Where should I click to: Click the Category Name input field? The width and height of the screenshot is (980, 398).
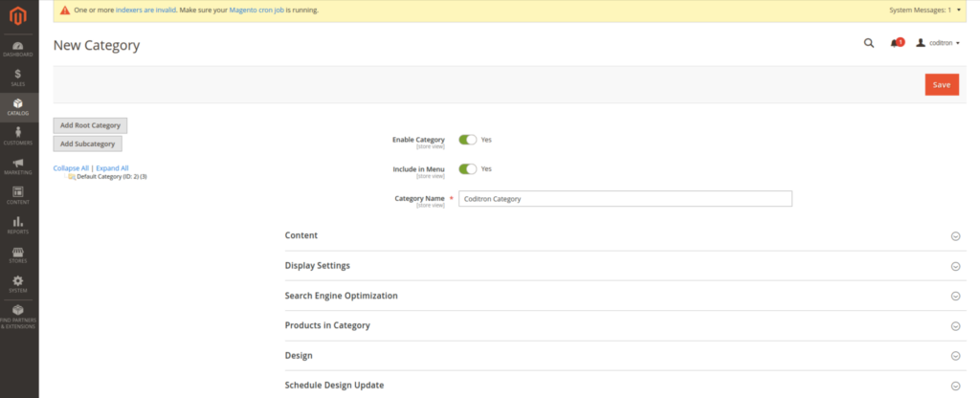coord(625,199)
